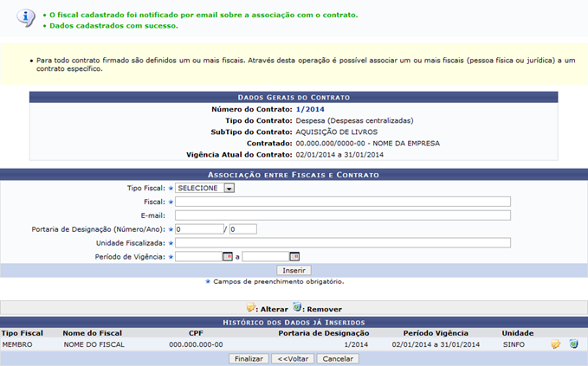Screen dimensions: 588x366
Task: Click the Período Vigência column header
Action: tap(436, 333)
